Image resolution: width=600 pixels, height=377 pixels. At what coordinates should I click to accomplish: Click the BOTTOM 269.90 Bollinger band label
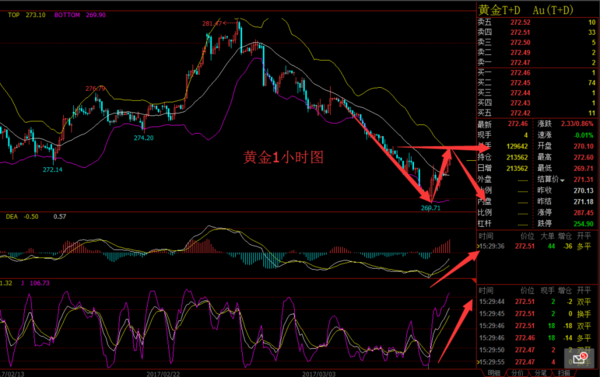80,15
